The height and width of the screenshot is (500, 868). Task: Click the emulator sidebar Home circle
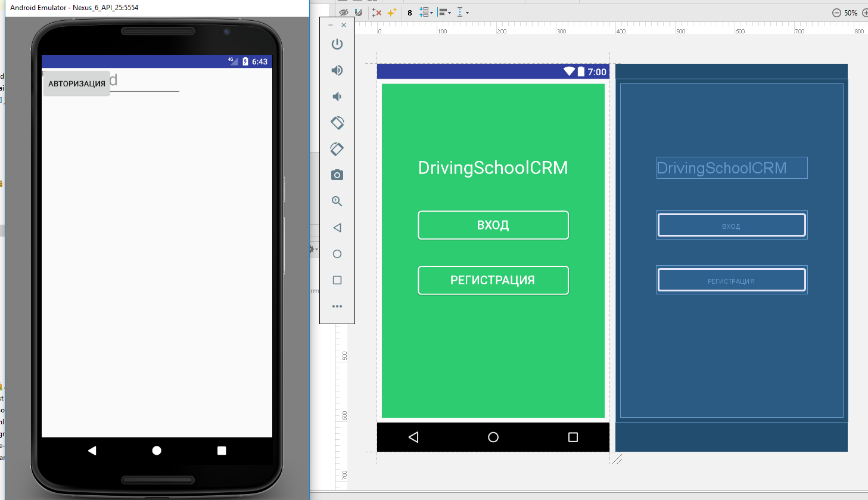(x=337, y=254)
